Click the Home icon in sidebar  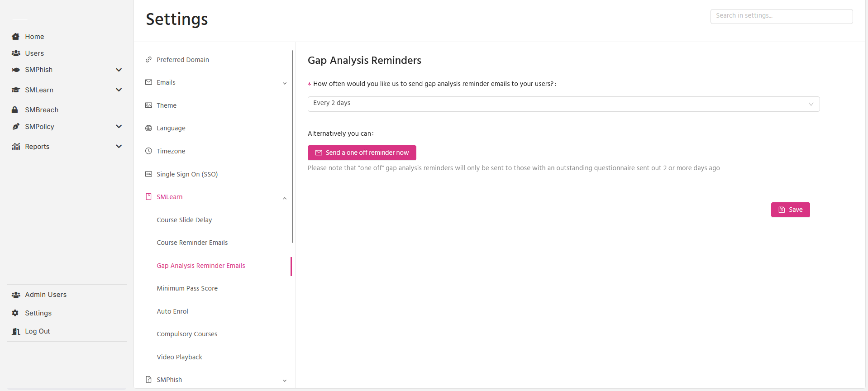point(16,37)
